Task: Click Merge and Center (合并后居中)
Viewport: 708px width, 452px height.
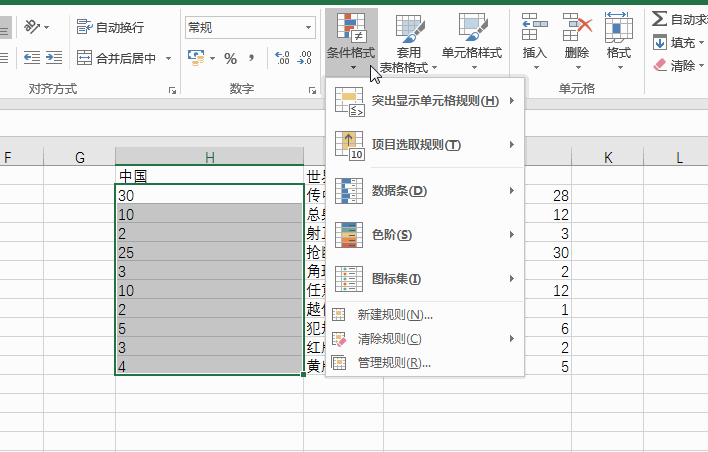Action: [x=116, y=58]
